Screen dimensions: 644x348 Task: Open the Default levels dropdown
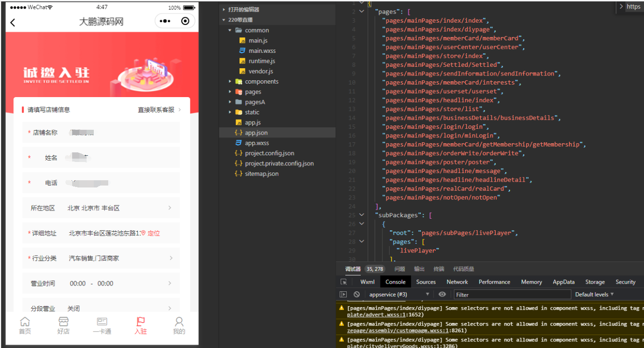tap(594, 295)
